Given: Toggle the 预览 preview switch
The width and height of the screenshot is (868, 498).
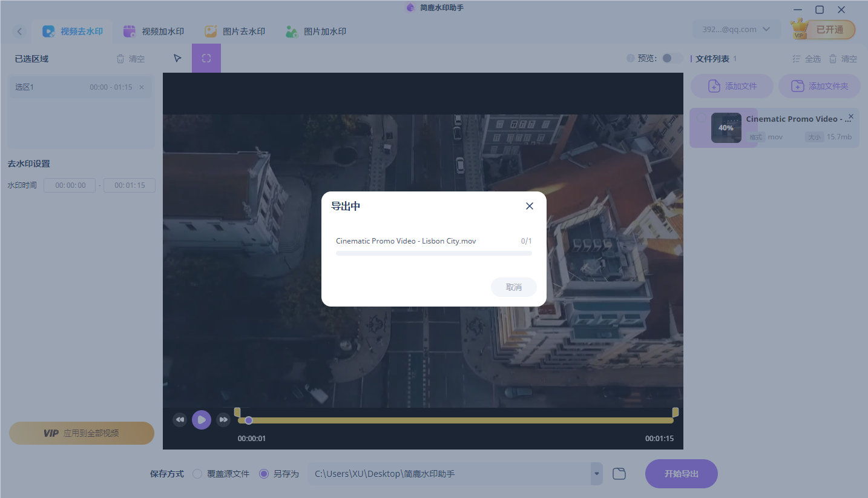Looking at the screenshot, I should click(671, 58).
